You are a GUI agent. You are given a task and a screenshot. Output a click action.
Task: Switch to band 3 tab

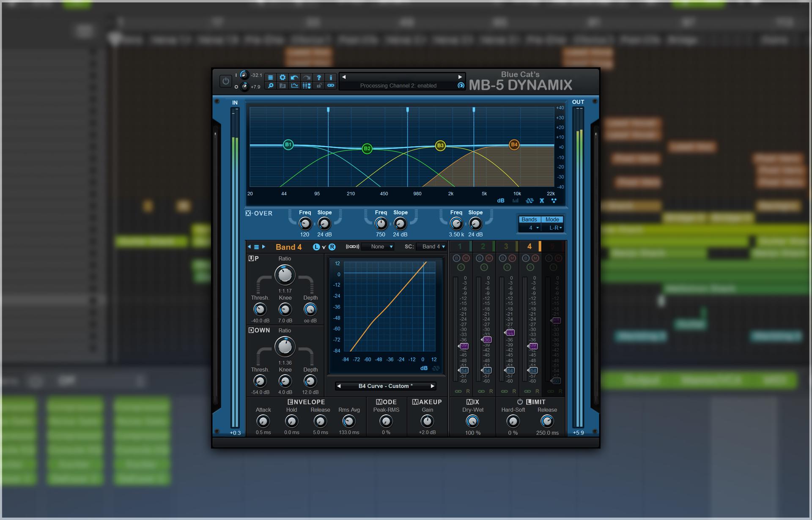pos(507,246)
